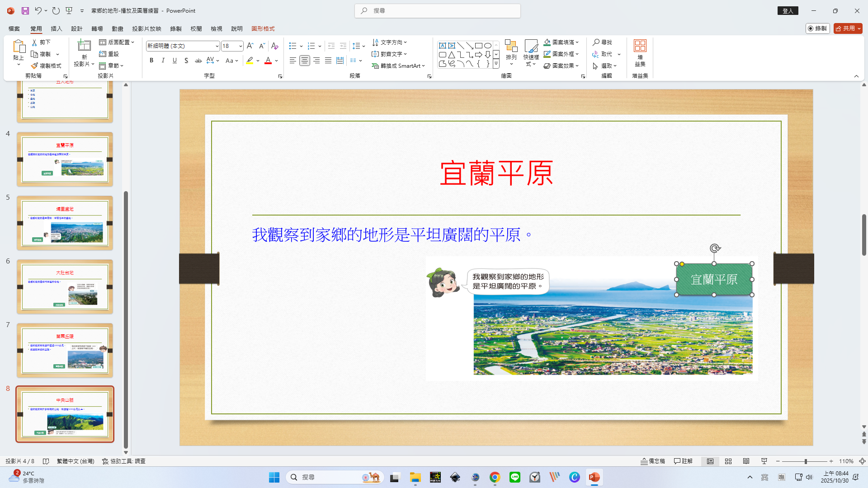Viewport: 868px width, 488px height.
Task: Click the text shadow S icon
Action: coord(186,61)
